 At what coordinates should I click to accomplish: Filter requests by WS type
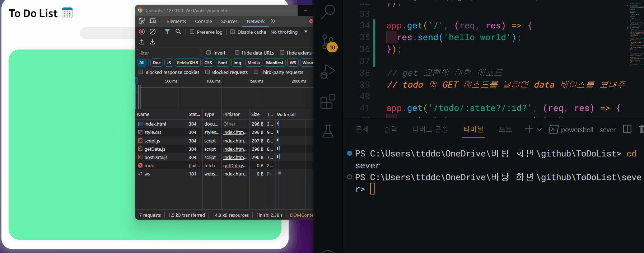pyautogui.click(x=293, y=63)
